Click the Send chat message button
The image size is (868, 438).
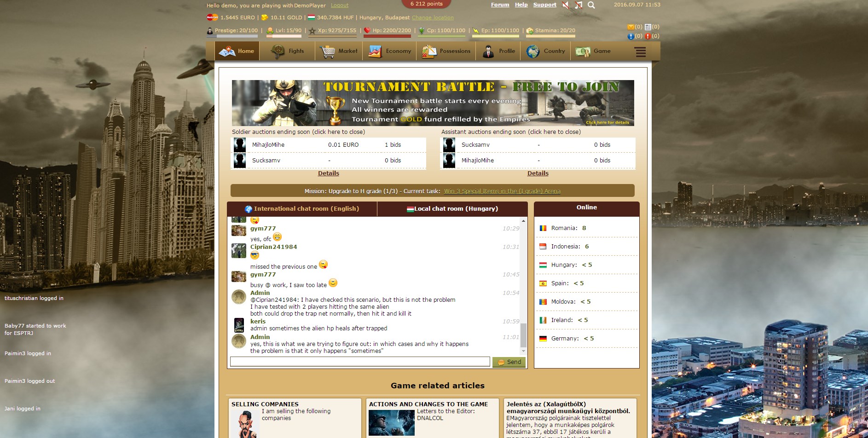(509, 362)
